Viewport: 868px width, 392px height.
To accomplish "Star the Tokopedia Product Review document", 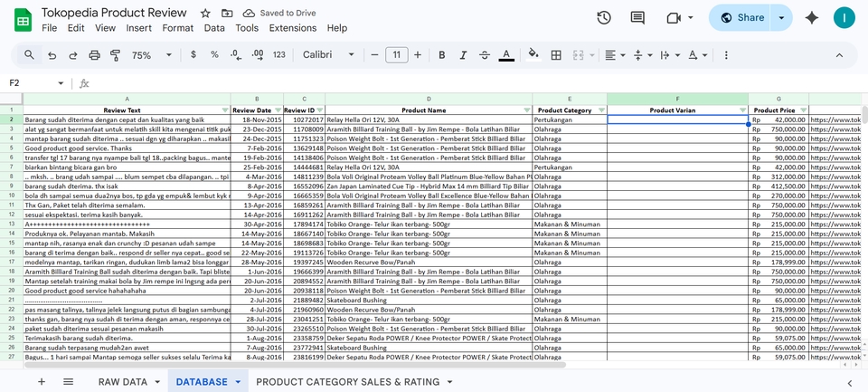I will coord(205,14).
